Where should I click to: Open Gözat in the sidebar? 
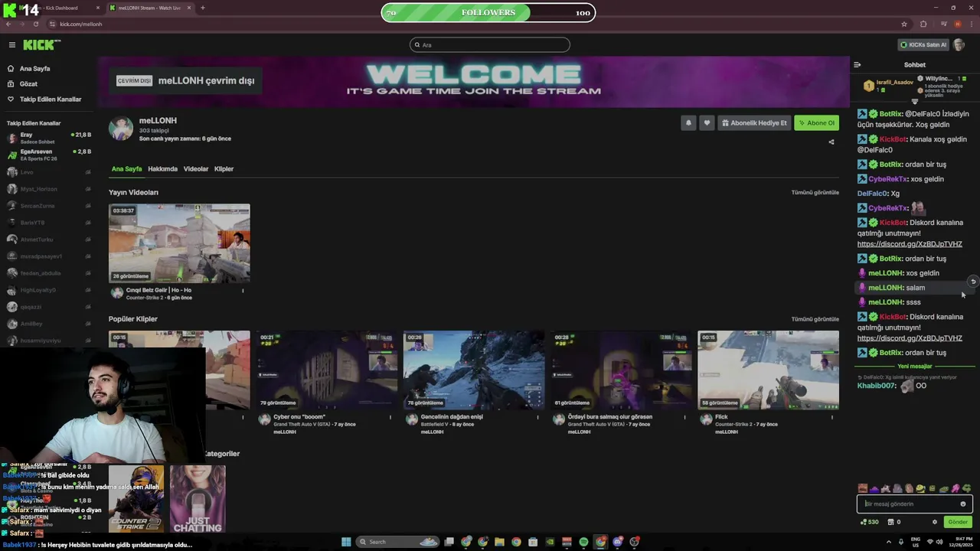(x=23, y=83)
